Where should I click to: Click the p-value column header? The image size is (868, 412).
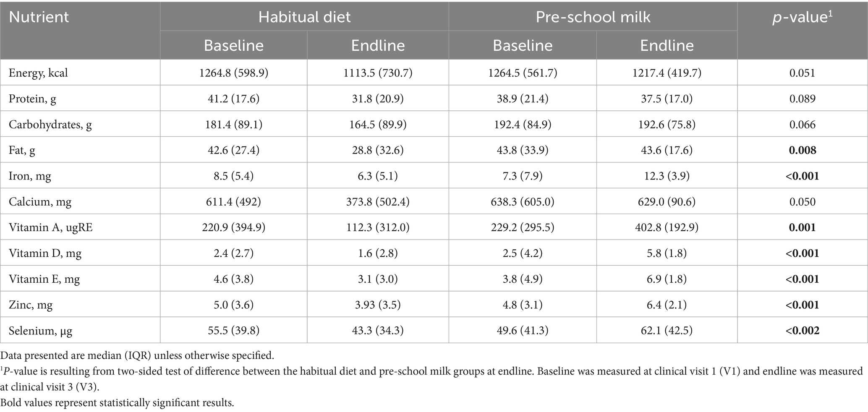tap(802, 17)
